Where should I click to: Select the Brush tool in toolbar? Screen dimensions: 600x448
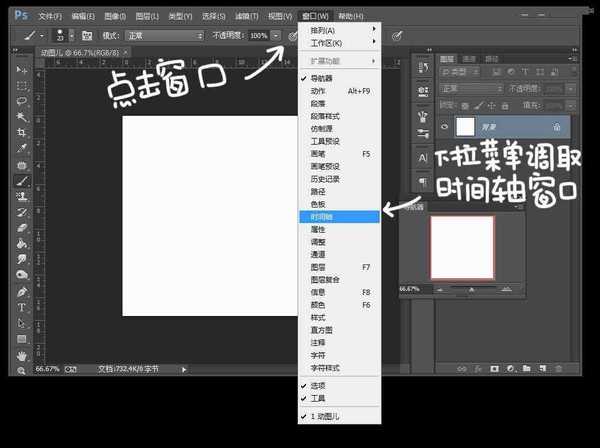(20, 181)
